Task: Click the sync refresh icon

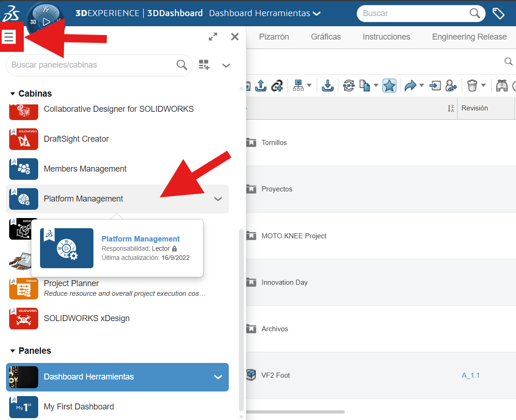Action: tap(348, 86)
